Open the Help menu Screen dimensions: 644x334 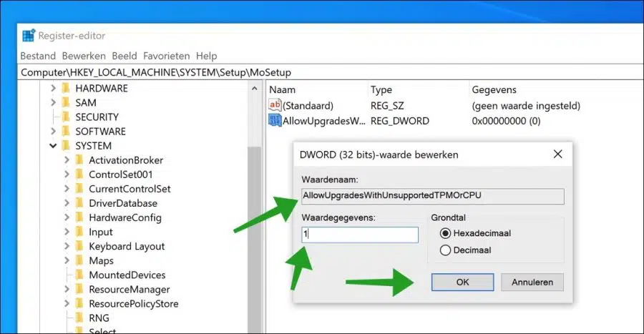click(206, 56)
